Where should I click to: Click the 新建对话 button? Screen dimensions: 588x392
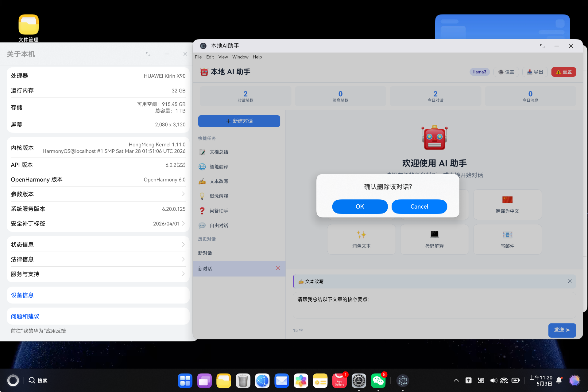tap(239, 121)
